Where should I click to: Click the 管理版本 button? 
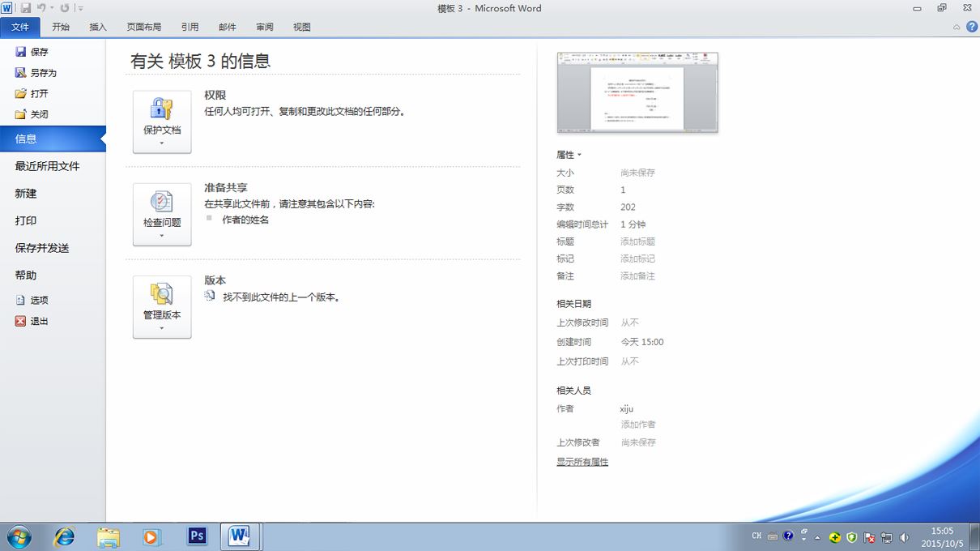coord(162,306)
